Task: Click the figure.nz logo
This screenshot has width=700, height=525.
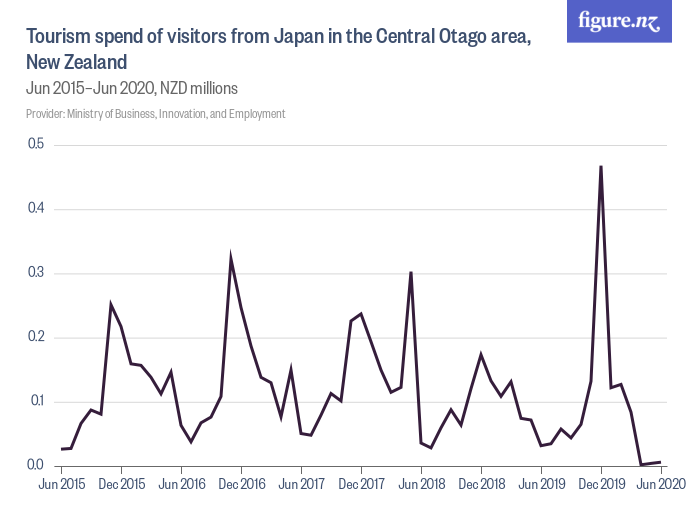Action: (619, 22)
